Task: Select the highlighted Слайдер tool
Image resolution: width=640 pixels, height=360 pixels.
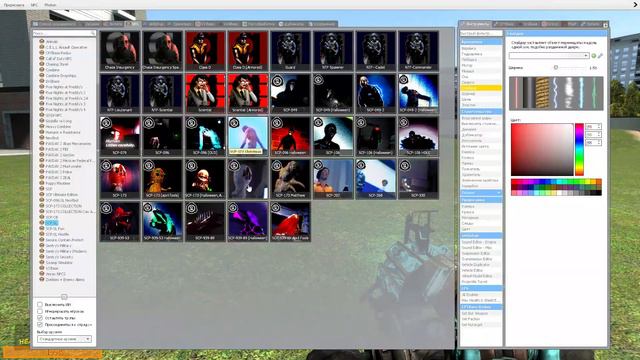Action: click(481, 88)
